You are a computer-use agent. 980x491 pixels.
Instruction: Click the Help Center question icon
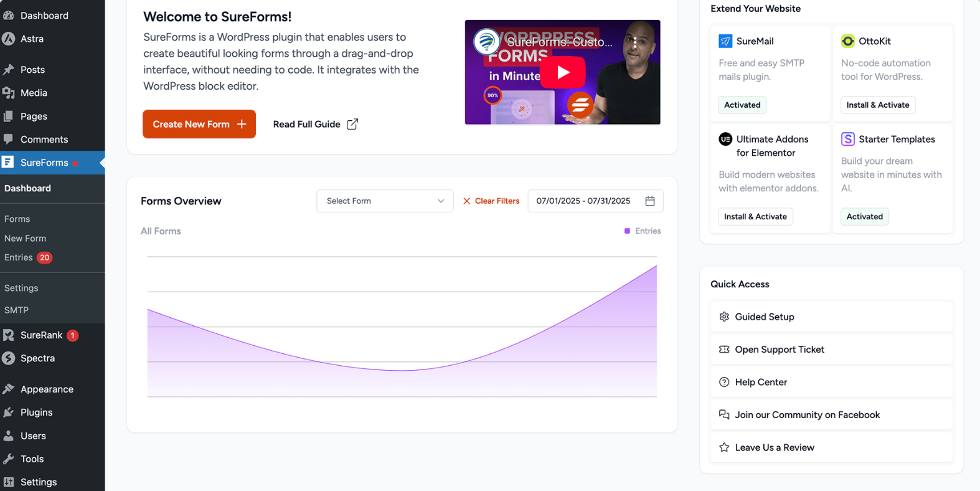(724, 382)
